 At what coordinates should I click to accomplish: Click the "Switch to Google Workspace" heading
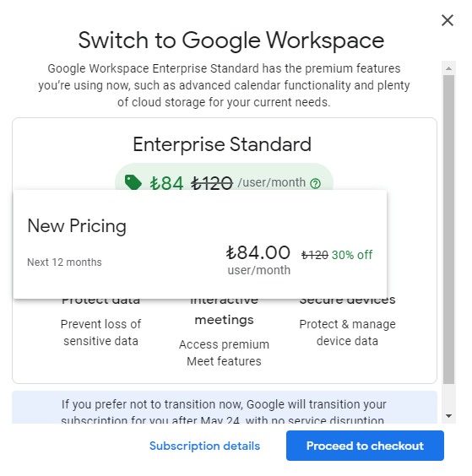tap(231, 41)
